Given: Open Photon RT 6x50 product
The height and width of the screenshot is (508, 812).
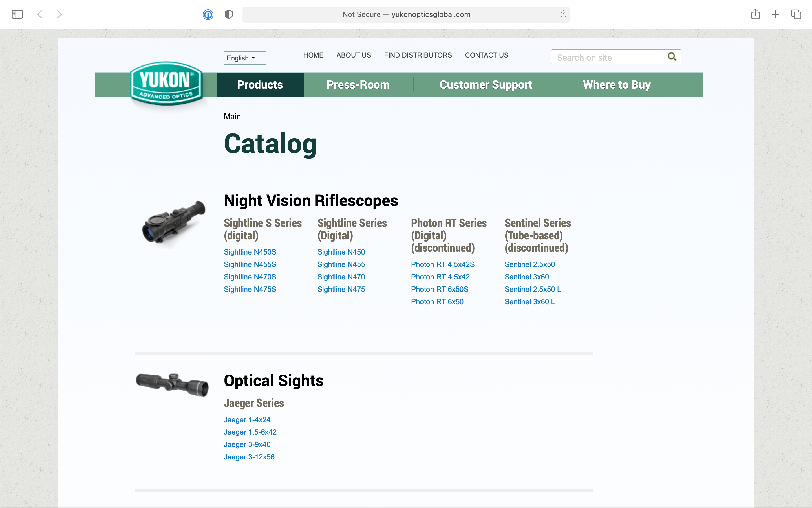Looking at the screenshot, I should [437, 302].
